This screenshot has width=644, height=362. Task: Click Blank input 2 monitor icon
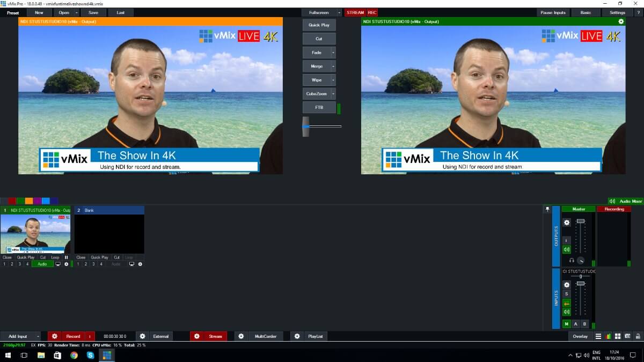click(131, 264)
